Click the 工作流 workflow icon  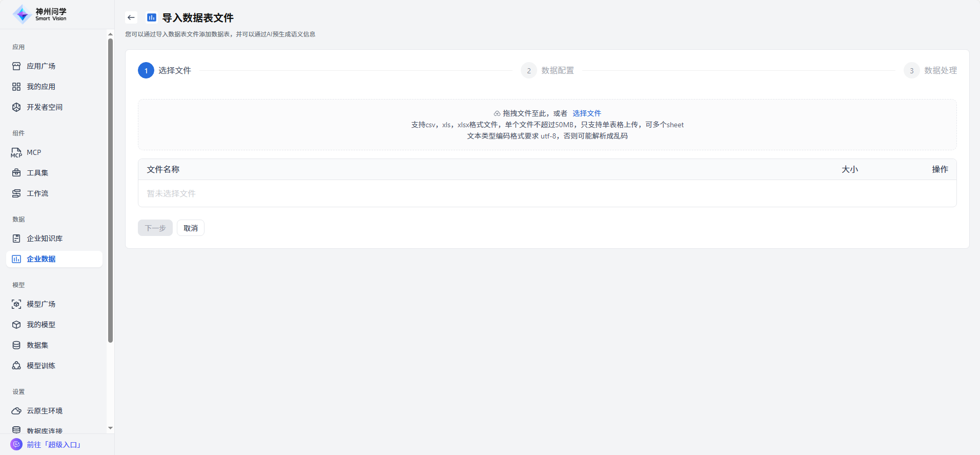tap(16, 193)
